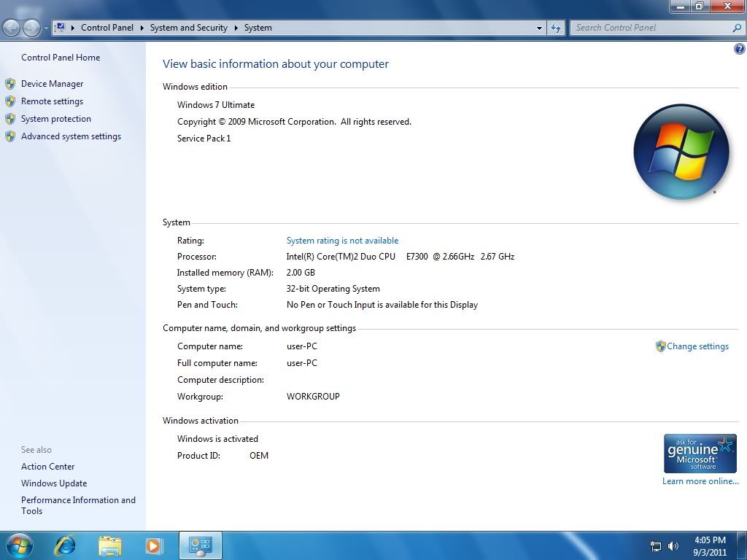This screenshot has width=747, height=560.
Task: Click the WORKGROUP value
Action: pyautogui.click(x=313, y=396)
